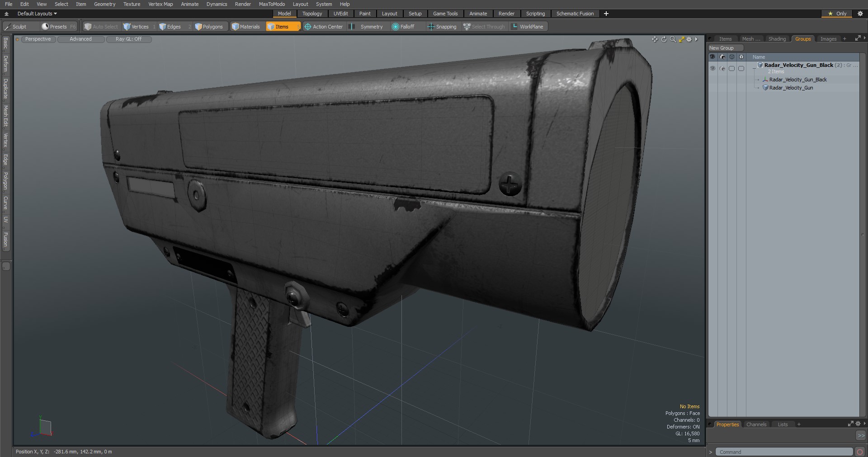Viewport: 868px width, 457px height.
Task: Switch to the Game Tools layout tab
Action: coord(445,14)
